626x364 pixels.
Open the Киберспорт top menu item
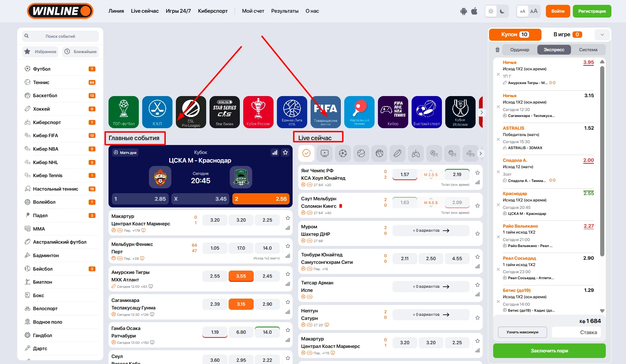[213, 11]
